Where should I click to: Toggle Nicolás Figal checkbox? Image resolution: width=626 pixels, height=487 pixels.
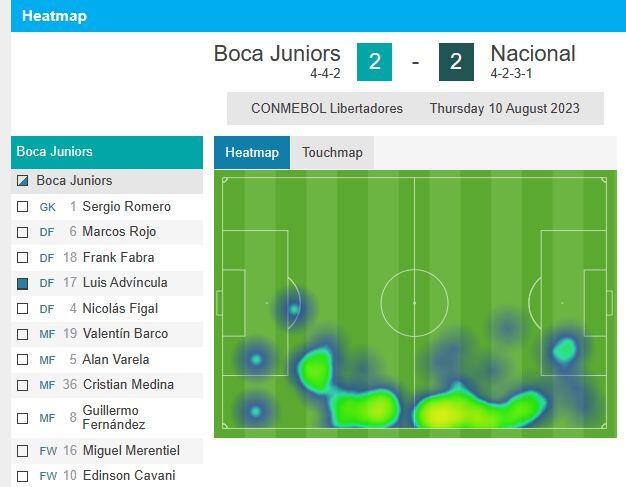point(23,309)
